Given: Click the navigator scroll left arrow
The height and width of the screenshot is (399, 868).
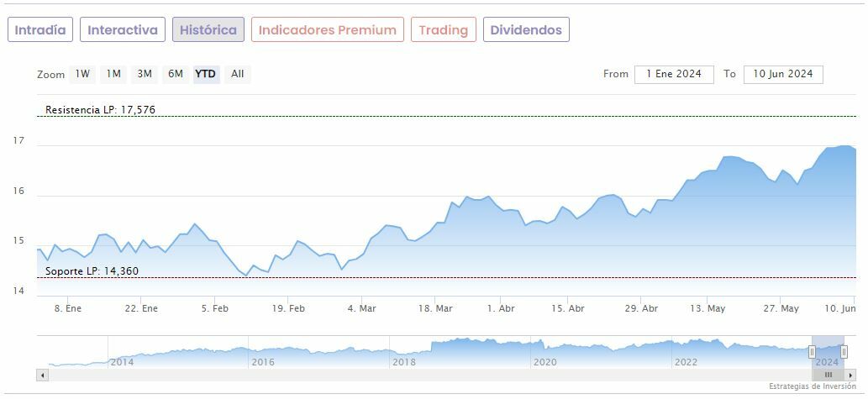Looking at the screenshot, I should [42, 375].
